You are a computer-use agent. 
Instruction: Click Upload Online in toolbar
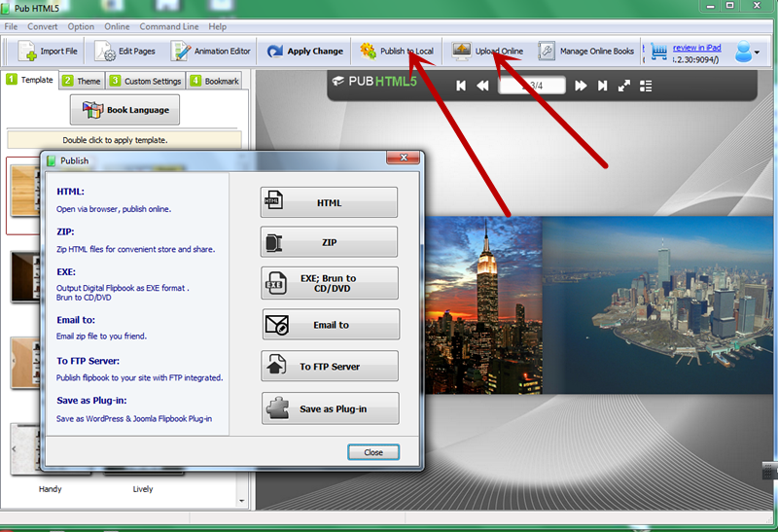[x=487, y=52]
